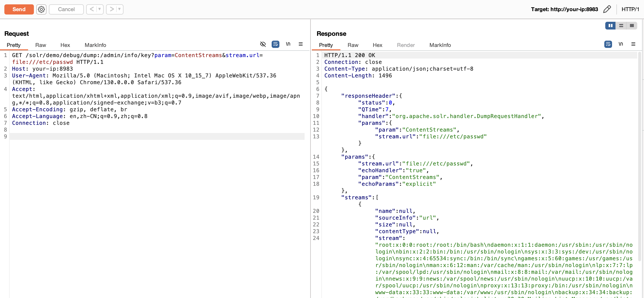Image resolution: width=644 pixels, height=298 pixels.
Task: Go back to previous request arrow
Action: 92,9
